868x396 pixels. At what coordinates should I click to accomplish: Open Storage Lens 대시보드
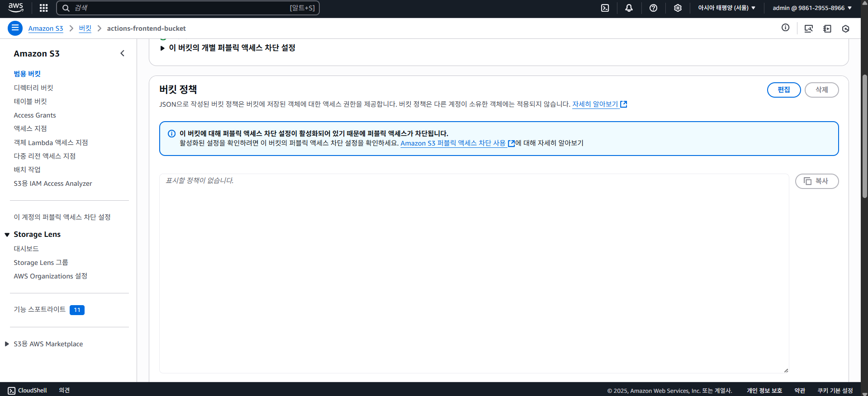click(26, 249)
